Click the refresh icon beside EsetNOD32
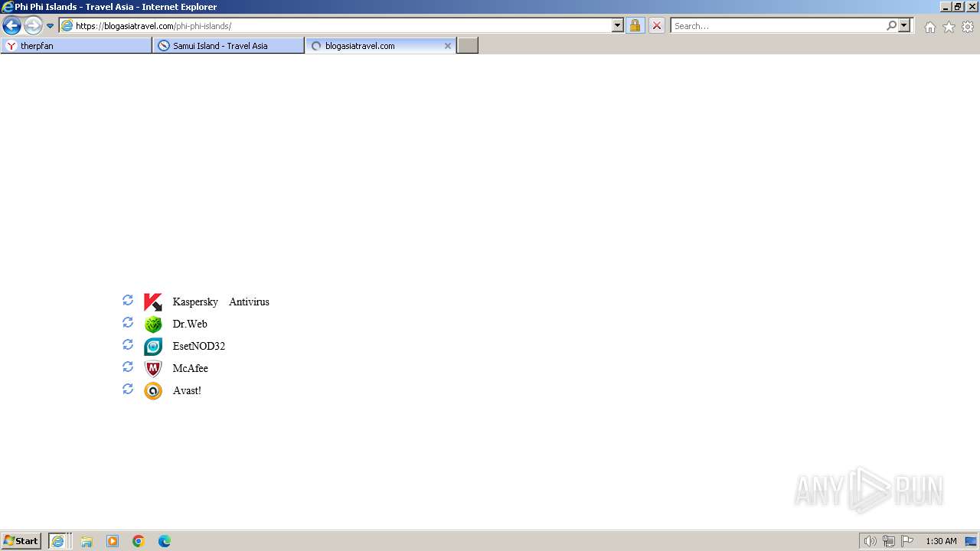Viewport: 980px width, 551px height. pos(128,344)
